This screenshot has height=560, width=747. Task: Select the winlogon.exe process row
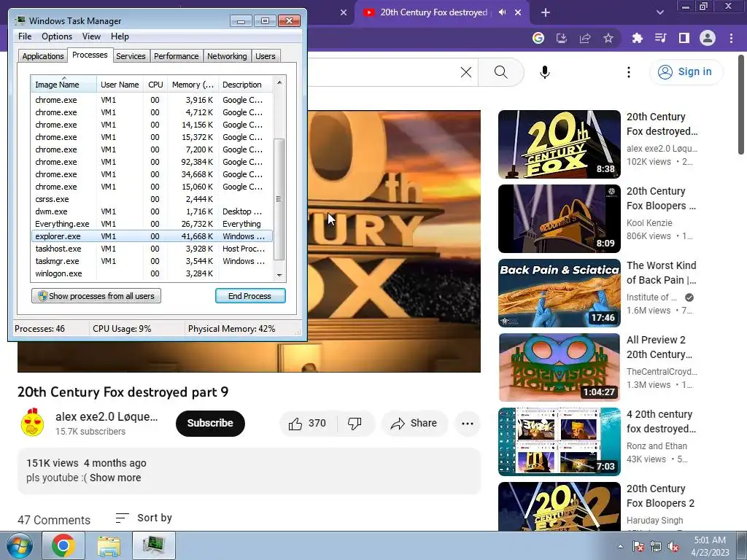click(x=152, y=273)
